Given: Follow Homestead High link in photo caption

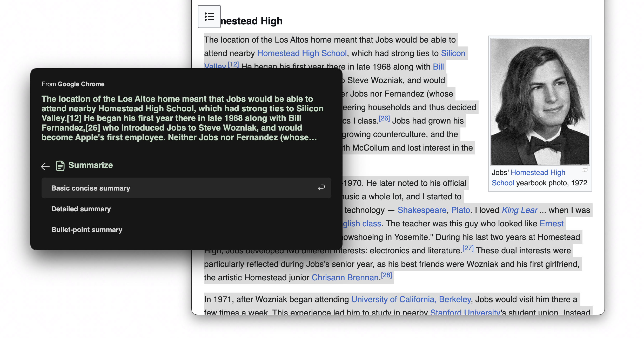Looking at the screenshot, I should (x=538, y=172).
